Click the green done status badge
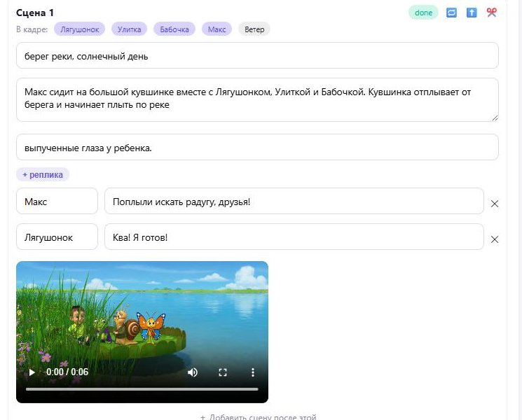Viewport: 522px width, 420px height. tap(423, 13)
